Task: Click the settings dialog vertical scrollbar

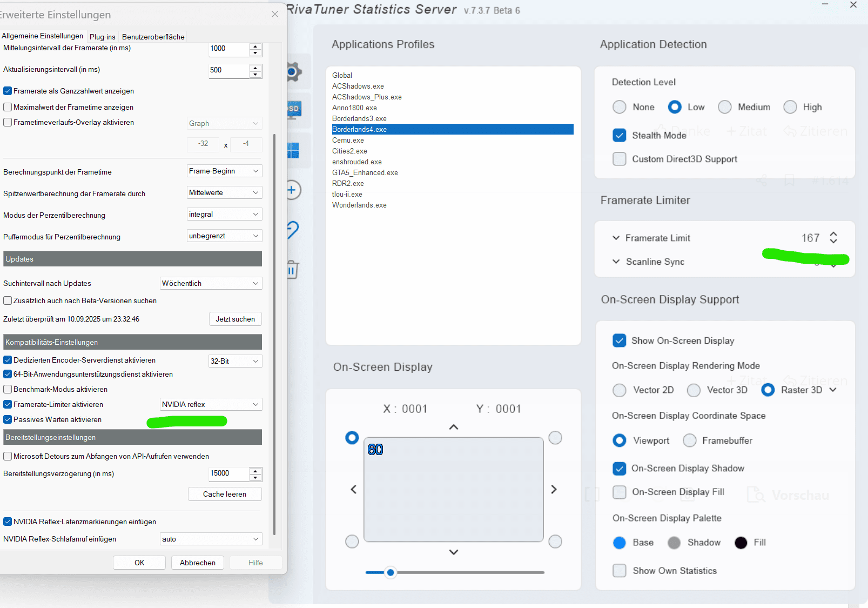Action: tap(274, 334)
